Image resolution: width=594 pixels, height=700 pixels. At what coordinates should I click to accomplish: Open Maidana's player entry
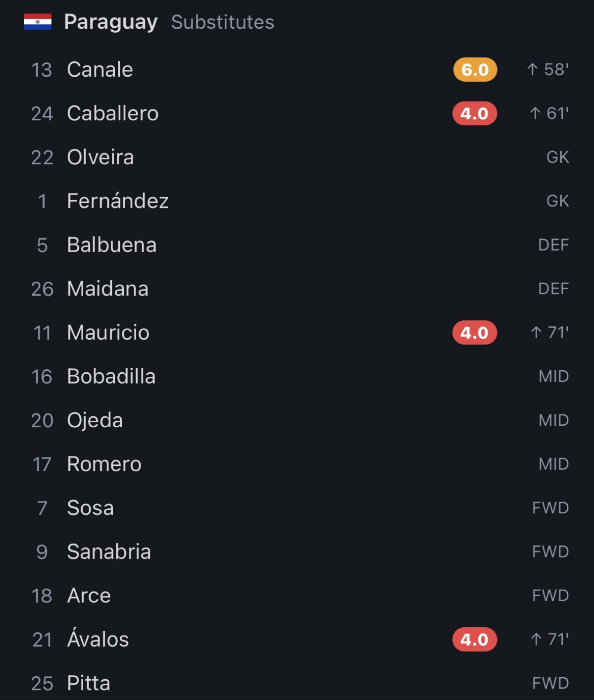point(297,289)
